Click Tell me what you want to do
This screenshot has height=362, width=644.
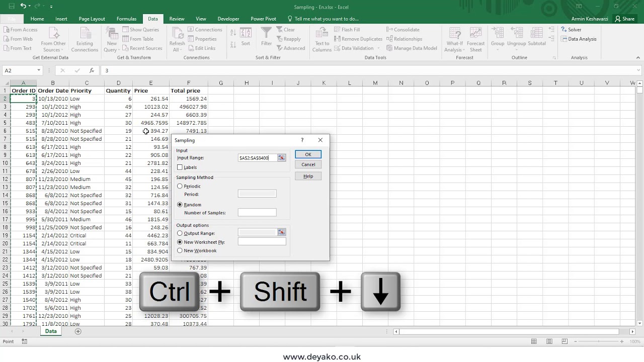[323, 19]
